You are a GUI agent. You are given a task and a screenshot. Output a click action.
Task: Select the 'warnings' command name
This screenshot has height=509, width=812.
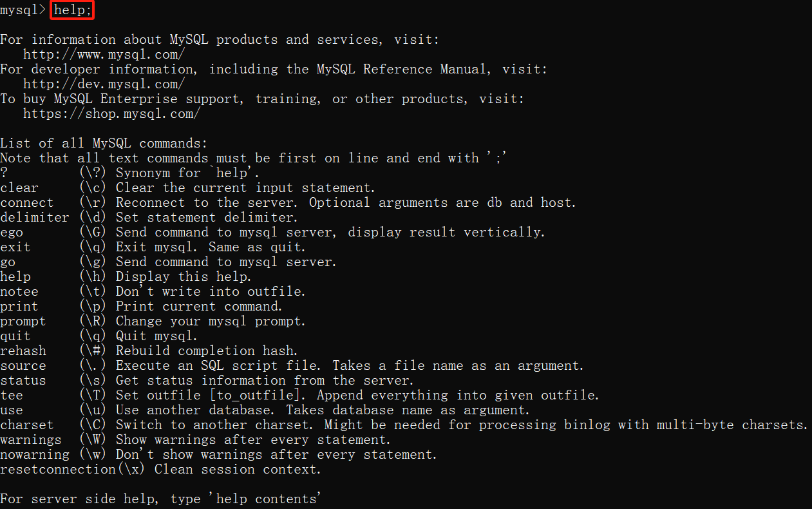(x=31, y=440)
